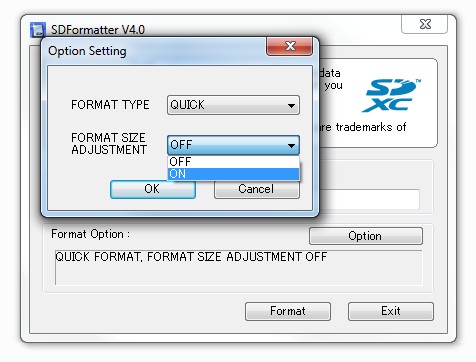Image resolution: width=476 pixels, height=362 pixels.
Task: Close the Option Setting dialog
Action: (x=289, y=46)
